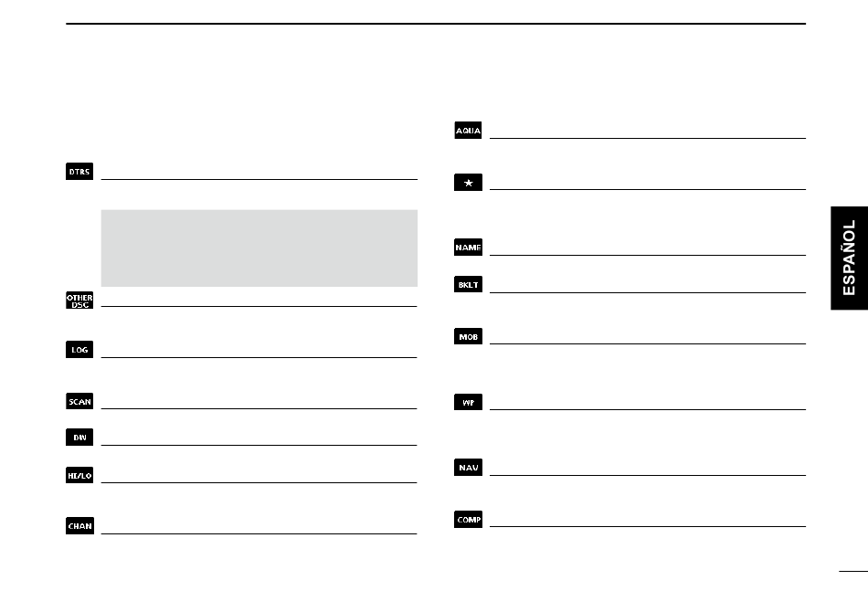The image size is (868, 612).
Task: Click the WP waypoint icon
Action: tap(469, 402)
